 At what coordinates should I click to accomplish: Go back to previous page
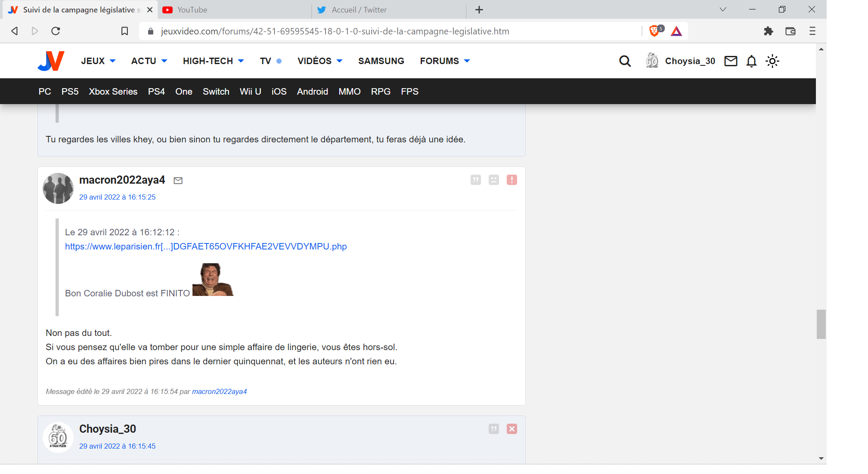click(x=14, y=31)
